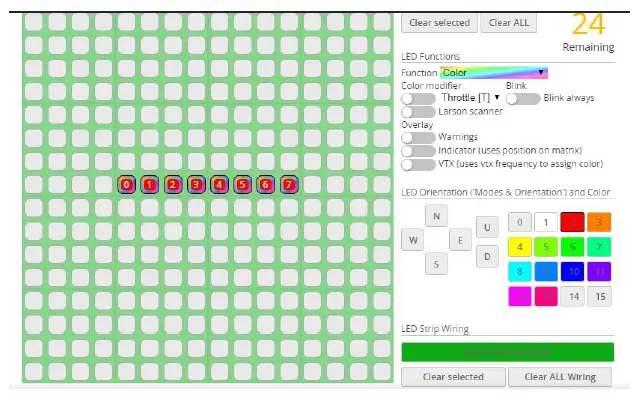Image resolution: width=636 pixels, height=404 pixels.
Task: Pick the light blue swatch 9
Action: click(x=546, y=272)
